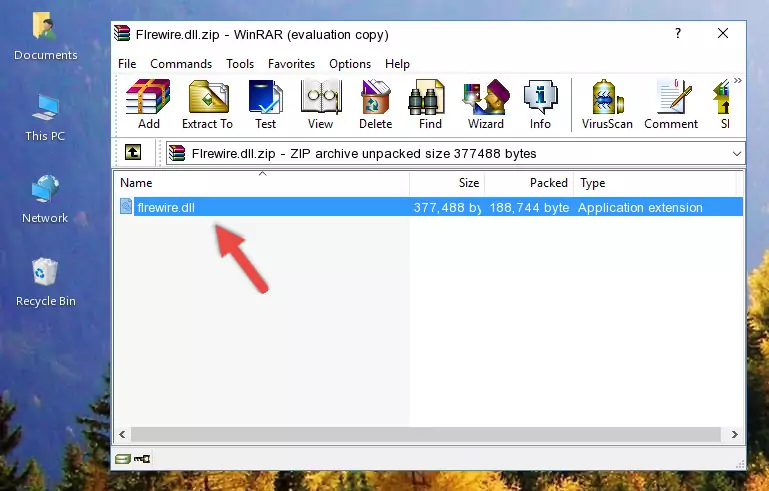Open This PC desktop icon

tap(45, 118)
